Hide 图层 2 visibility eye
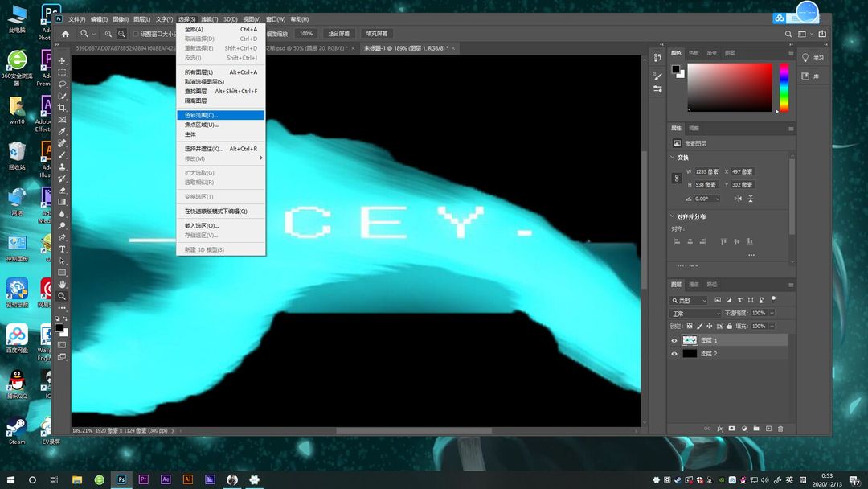 tap(674, 354)
